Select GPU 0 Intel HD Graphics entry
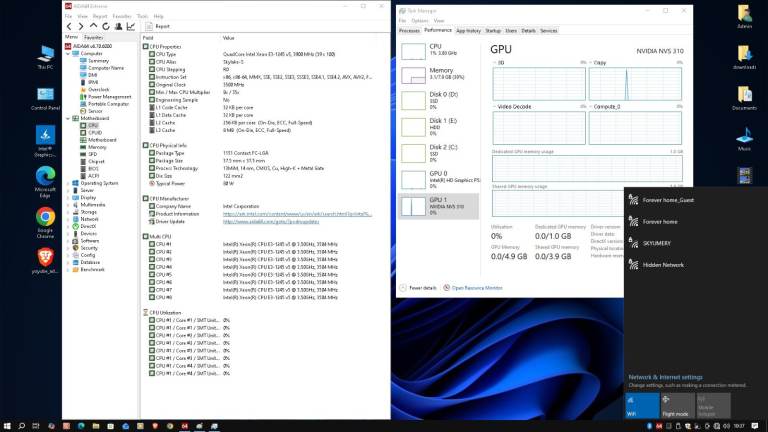 pos(438,178)
